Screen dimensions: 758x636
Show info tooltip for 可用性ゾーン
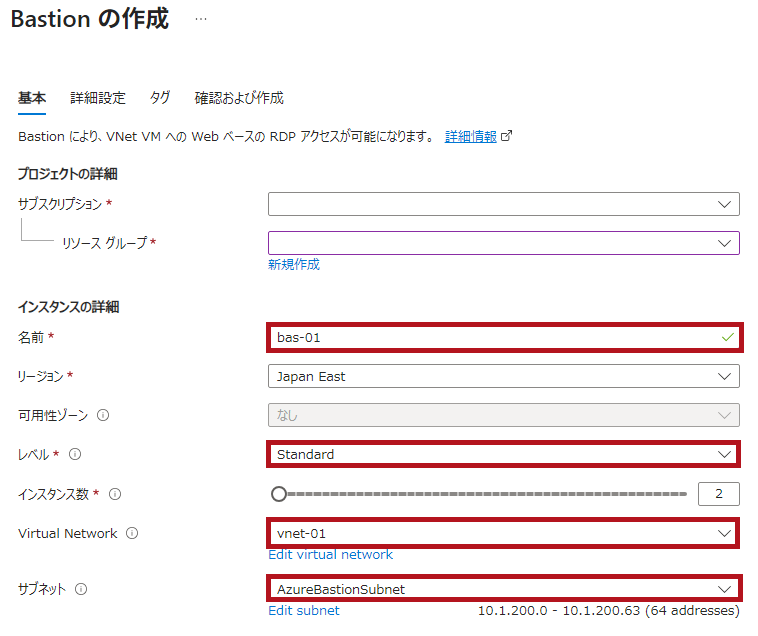103,415
